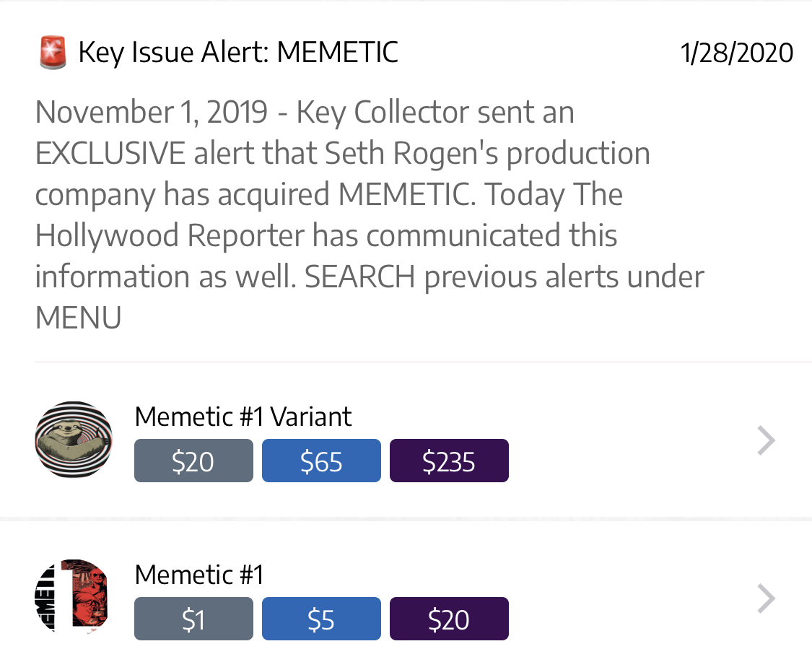Viewport: 812px width, 662px height.
Task: Select the purple $235 price badge
Action: [x=449, y=461]
